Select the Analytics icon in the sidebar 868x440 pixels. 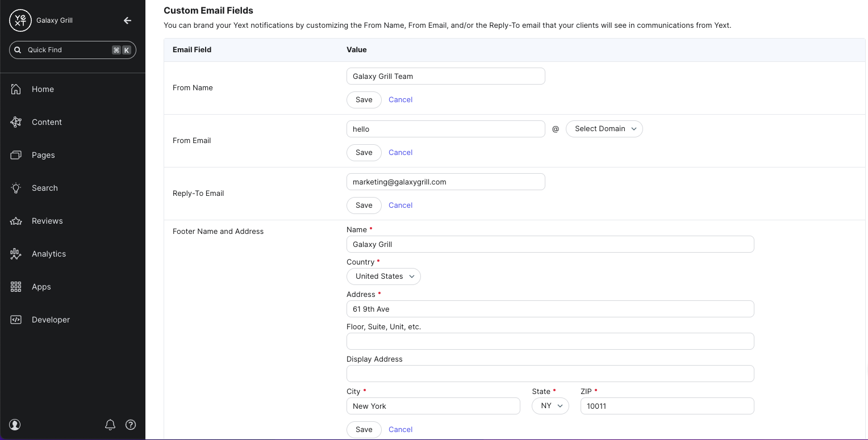(15, 254)
